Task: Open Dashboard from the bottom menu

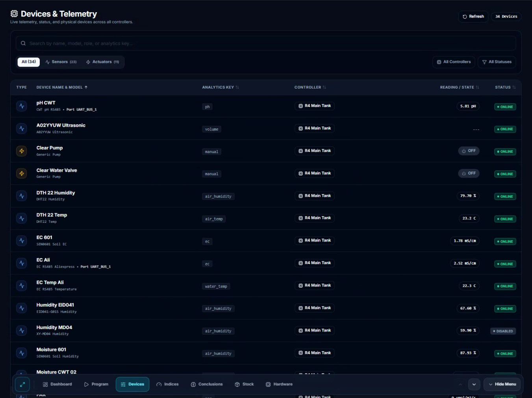Action: pos(57,384)
